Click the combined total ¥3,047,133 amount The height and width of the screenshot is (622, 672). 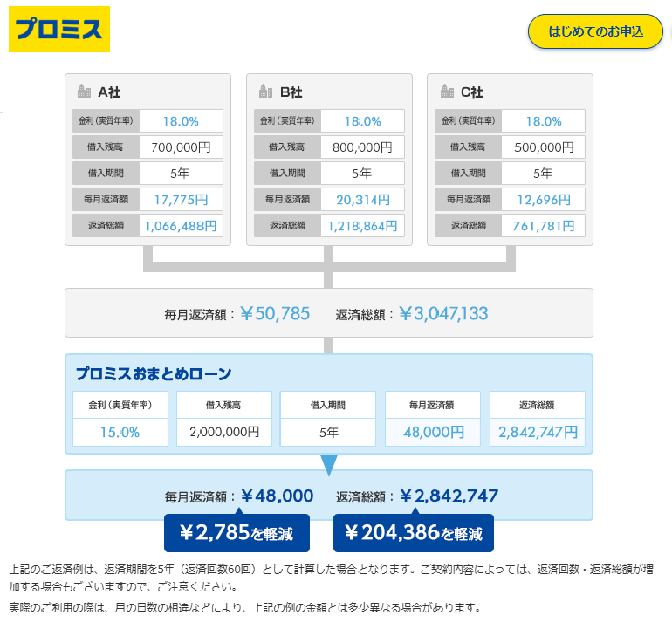(443, 313)
